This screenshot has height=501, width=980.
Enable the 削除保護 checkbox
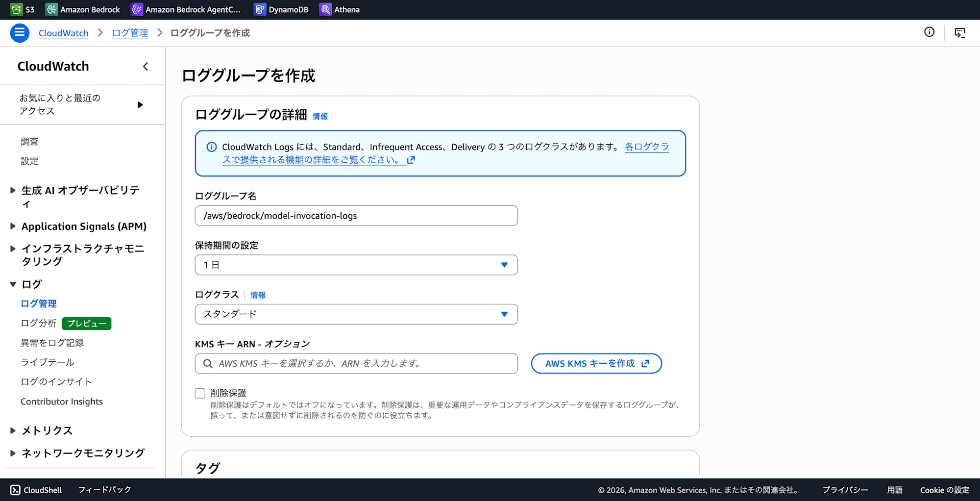pyautogui.click(x=200, y=393)
